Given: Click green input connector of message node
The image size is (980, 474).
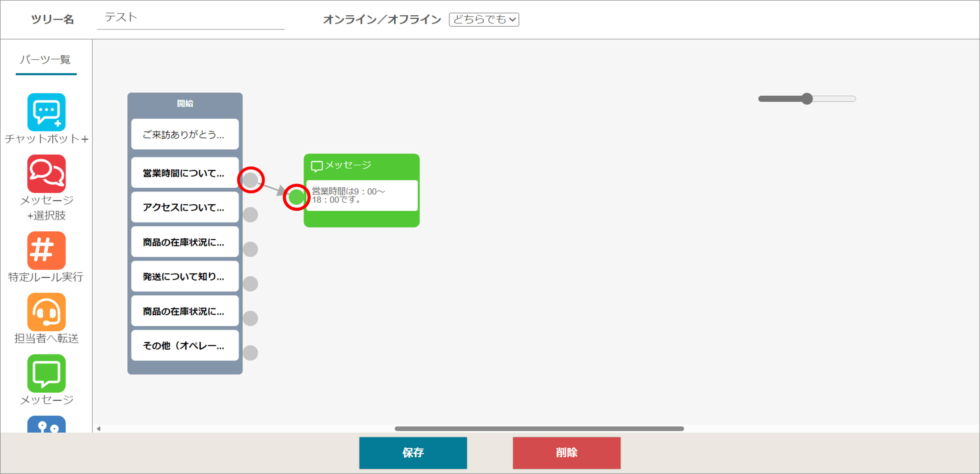Looking at the screenshot, I should click(296, 197).
